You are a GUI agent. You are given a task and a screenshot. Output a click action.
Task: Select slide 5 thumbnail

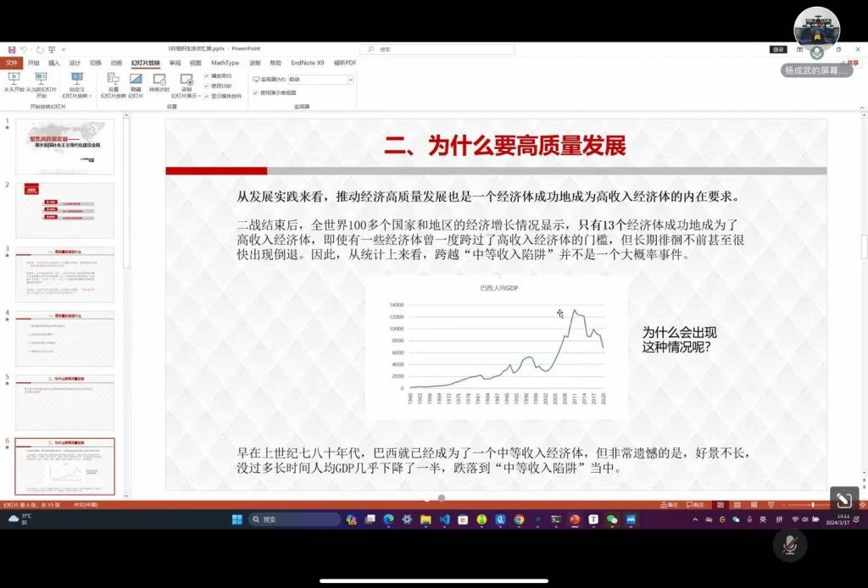tap(64, 402)
